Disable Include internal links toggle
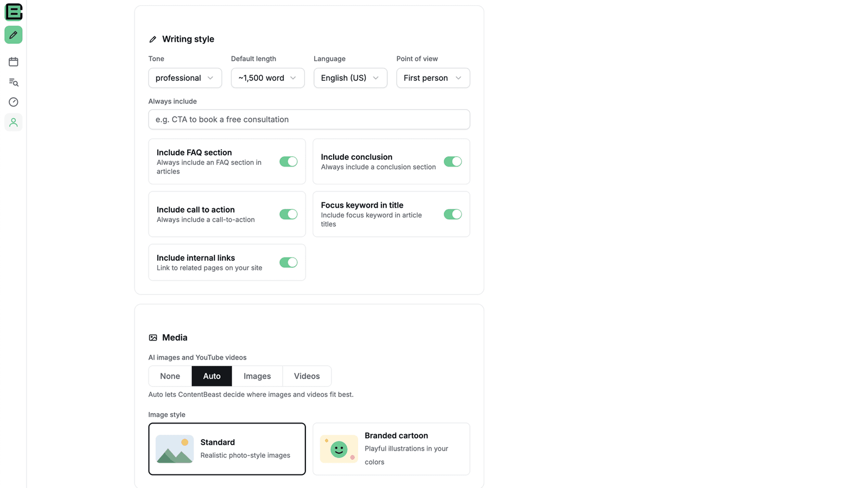 (289, 262)
